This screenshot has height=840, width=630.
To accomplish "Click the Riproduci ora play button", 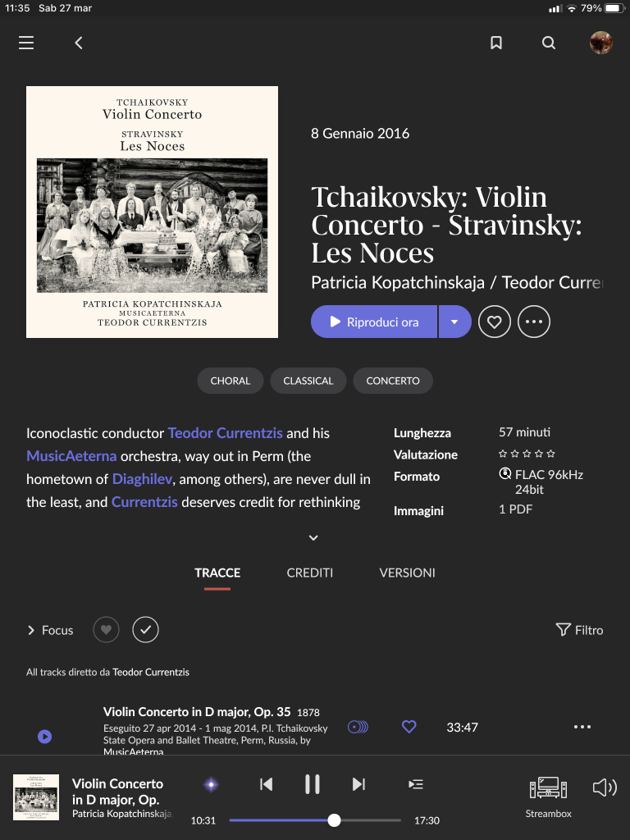I will pyautogui.click(x=374, y=322).
